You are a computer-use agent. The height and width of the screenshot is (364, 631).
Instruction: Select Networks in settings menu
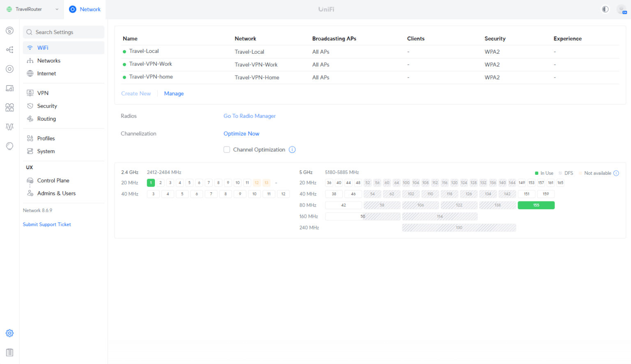pos(64,61)
